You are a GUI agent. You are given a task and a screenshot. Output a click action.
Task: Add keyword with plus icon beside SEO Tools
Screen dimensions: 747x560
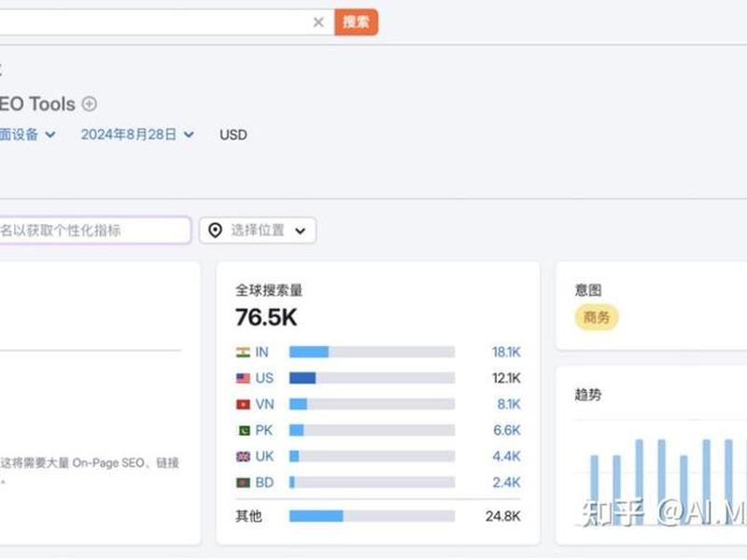89,104
